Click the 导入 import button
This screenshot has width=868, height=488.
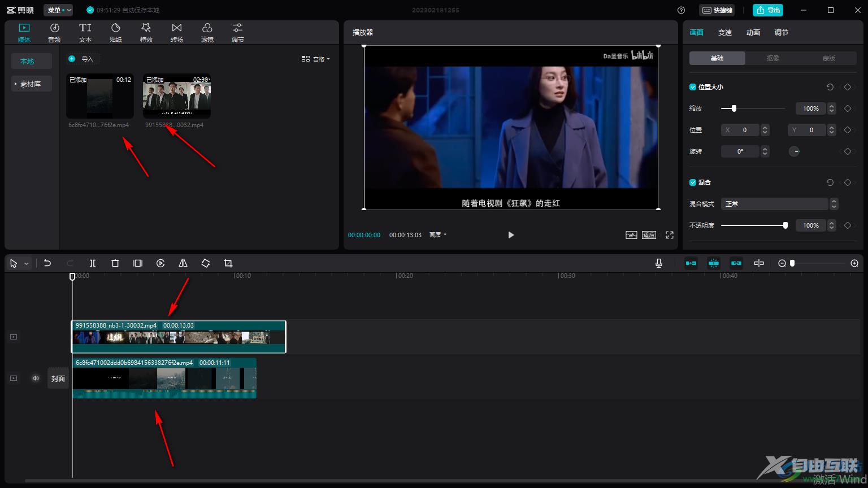83,59
